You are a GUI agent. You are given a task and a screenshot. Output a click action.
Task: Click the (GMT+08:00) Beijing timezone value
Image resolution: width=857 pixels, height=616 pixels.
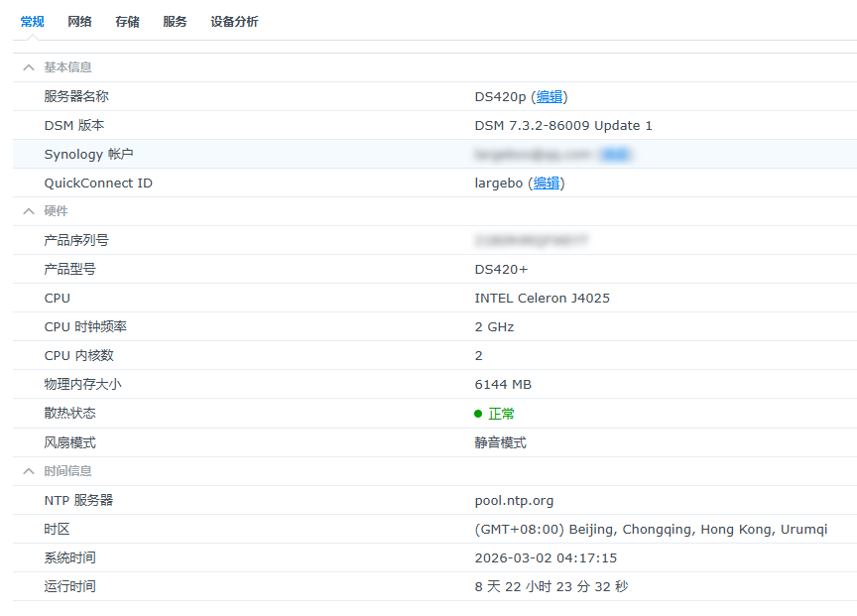(x=651, y=530)
